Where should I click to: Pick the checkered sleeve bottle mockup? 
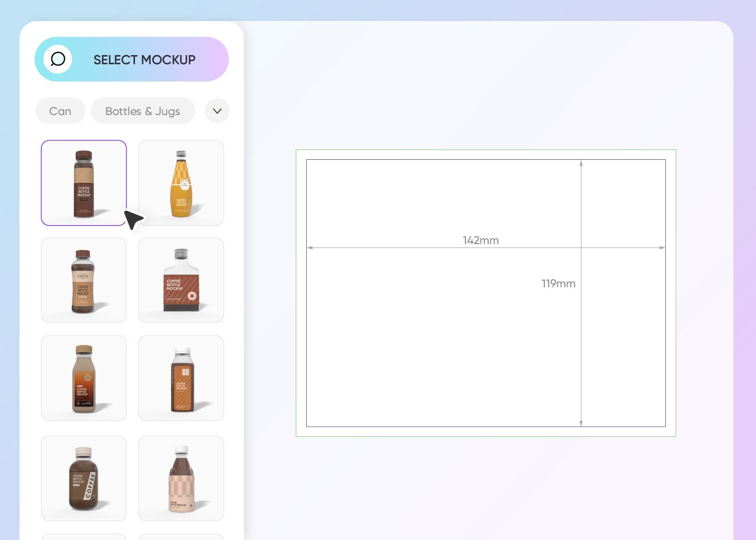[x=181, y=478]
